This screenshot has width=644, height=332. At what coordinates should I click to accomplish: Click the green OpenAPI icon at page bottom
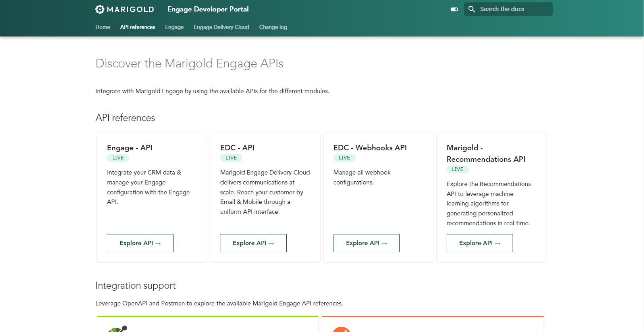118,329
